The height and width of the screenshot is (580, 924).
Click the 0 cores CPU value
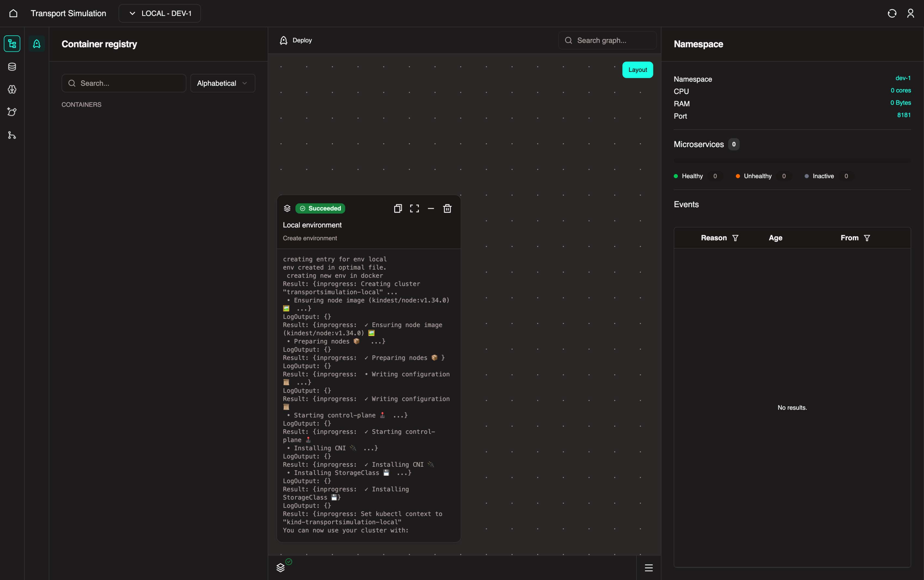pyautogui.click(x=901, y=90)
